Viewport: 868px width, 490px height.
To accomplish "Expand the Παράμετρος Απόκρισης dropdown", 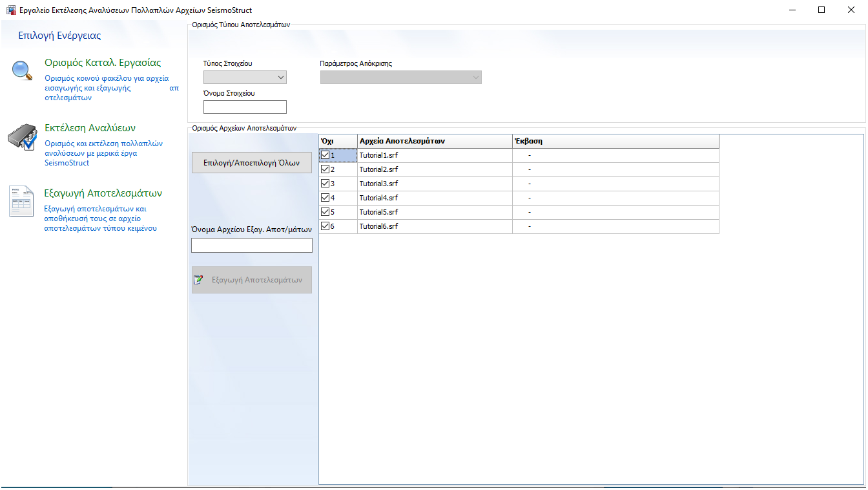I will point(401,78).
